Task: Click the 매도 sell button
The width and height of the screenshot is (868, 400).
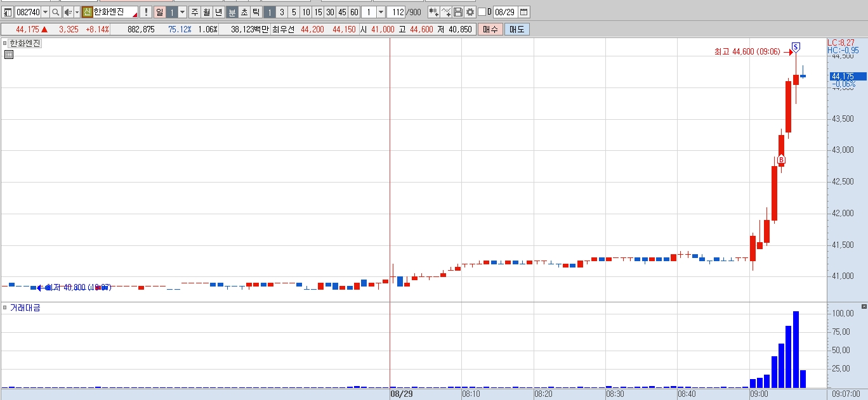Action: [516, 29]
